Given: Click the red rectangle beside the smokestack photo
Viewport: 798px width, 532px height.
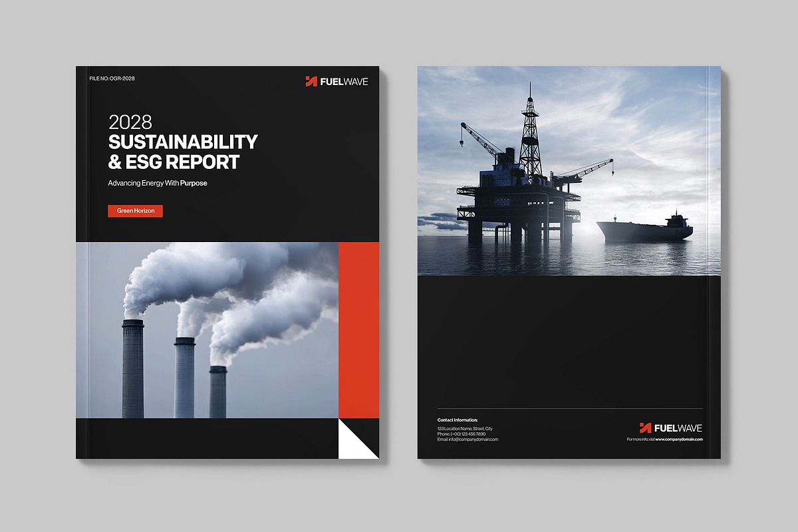Looking at the screenshot, I should coord(358,330).
